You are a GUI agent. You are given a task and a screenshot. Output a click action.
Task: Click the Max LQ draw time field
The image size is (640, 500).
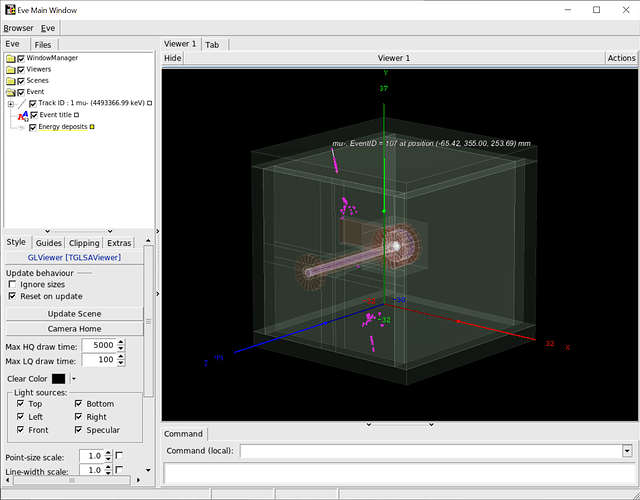click(99, 360)
